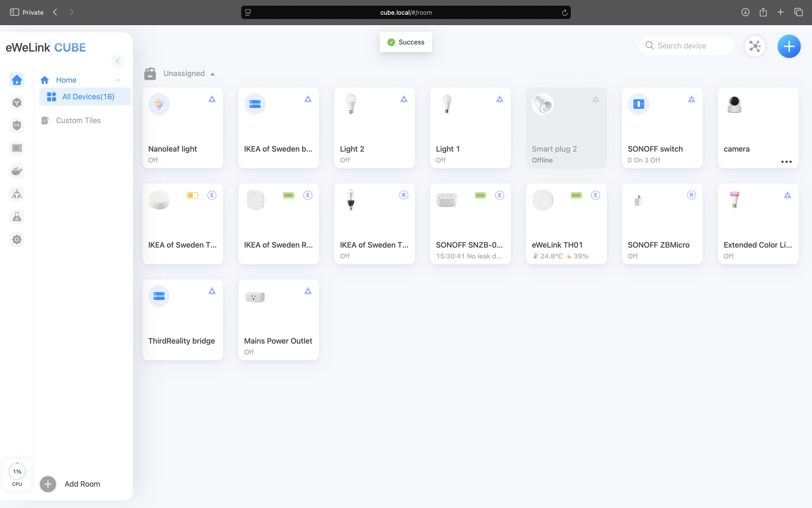Image resolution: width=812 pixels, height=508 pixels.
Task: Collapse the sidebar panel arrow
Action: tap(118, 61)
